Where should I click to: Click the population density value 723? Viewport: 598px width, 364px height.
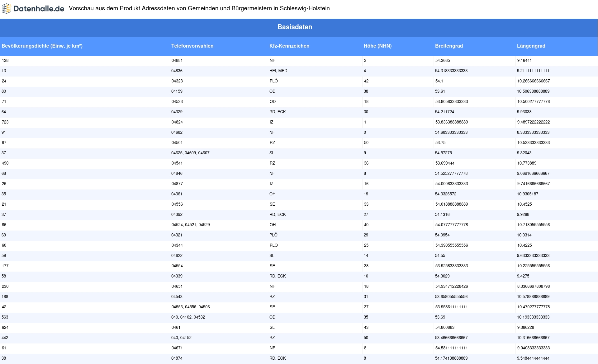5,122
